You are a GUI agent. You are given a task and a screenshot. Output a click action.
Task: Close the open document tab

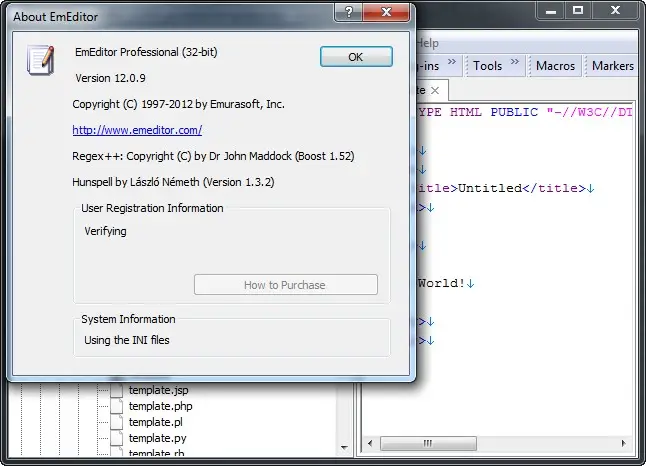[435, 91]
